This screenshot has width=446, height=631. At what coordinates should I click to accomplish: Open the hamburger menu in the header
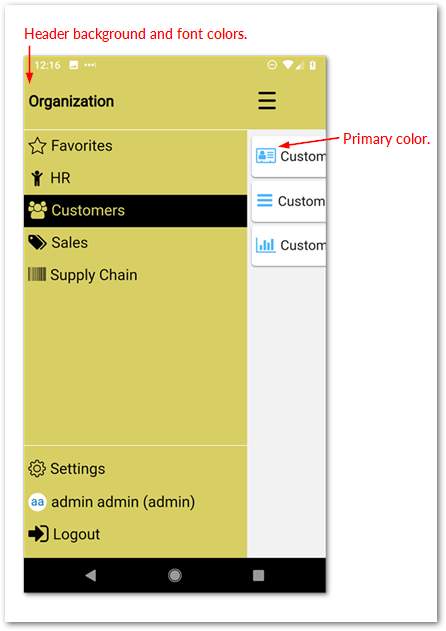(x=267, y=101)
